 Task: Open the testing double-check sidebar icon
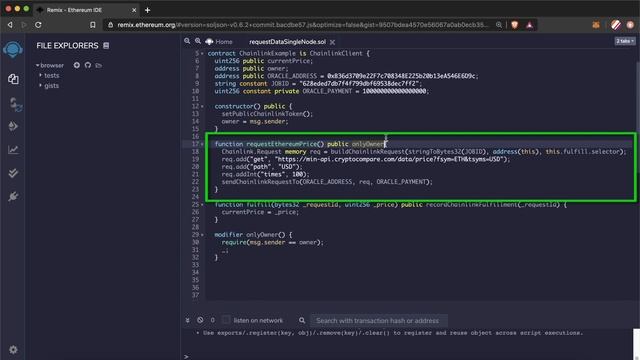click(13, 173)
